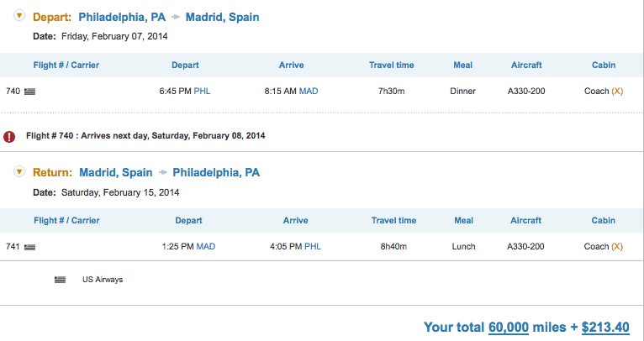Screen dimensions: 644x341
Task: Click Madrid, Spain destination in Depart header
Action: tap(222, 18)
